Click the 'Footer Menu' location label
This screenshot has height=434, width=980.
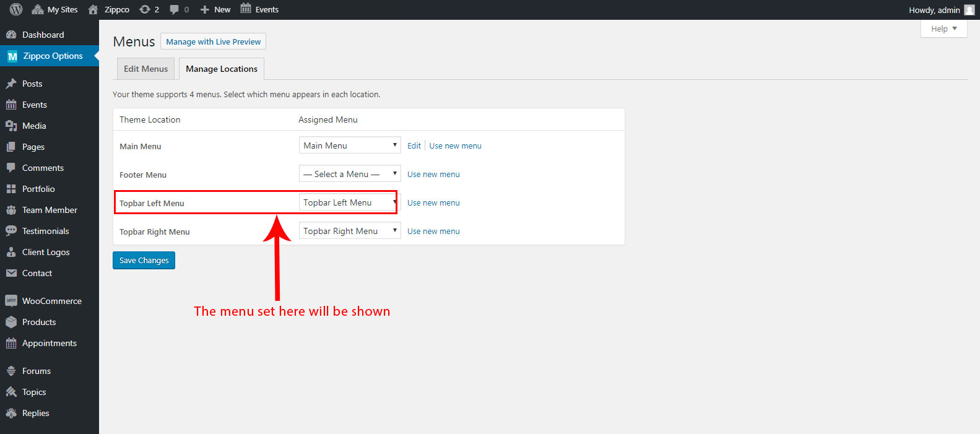(143, 175)
